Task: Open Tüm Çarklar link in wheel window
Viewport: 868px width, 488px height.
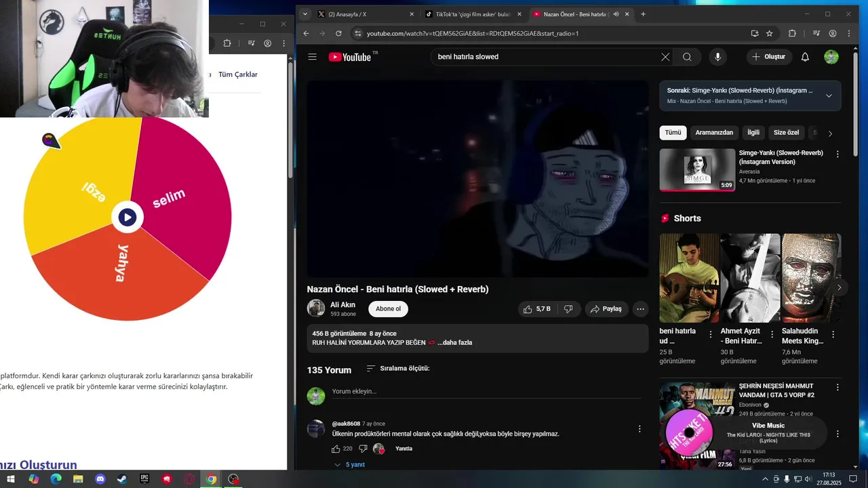Action: [x=238, y=75]
